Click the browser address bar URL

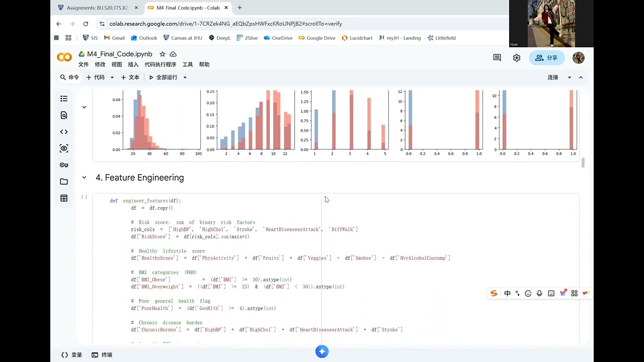(225, 24)
